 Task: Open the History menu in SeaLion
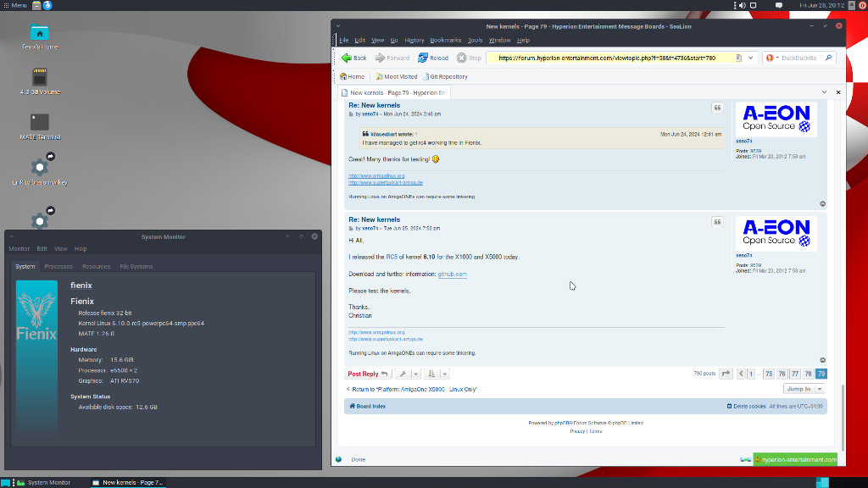(x=414, y=41)
